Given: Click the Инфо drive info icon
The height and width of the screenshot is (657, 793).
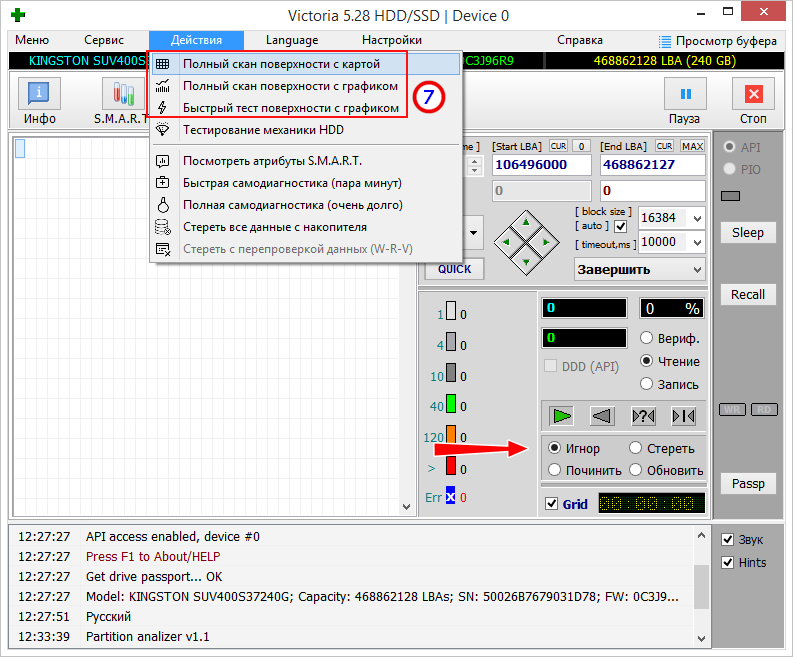Looking at the screenshot, I should (39, 94).
